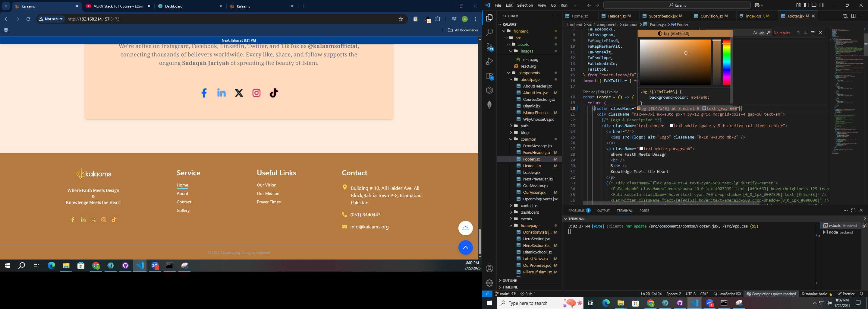Click the large X Twitter icon in social card
Screen dimensions: 868x309
(239, 93)
